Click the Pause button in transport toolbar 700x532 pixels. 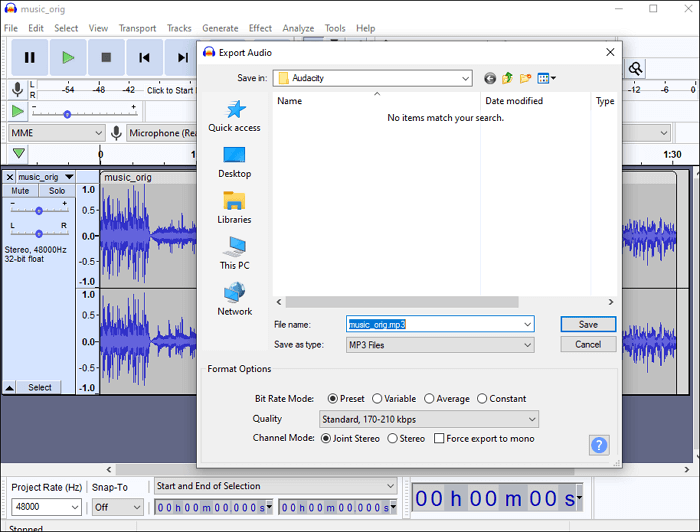coord(30,58)
